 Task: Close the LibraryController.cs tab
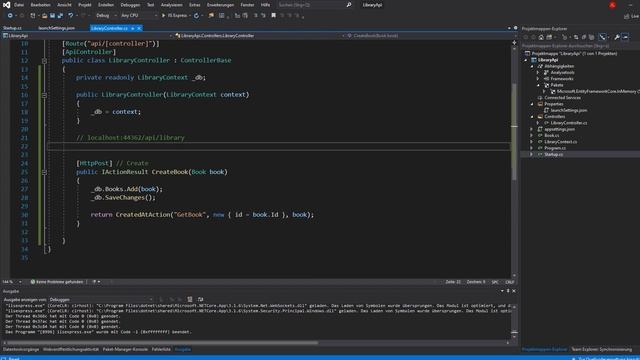coord(139,28)
